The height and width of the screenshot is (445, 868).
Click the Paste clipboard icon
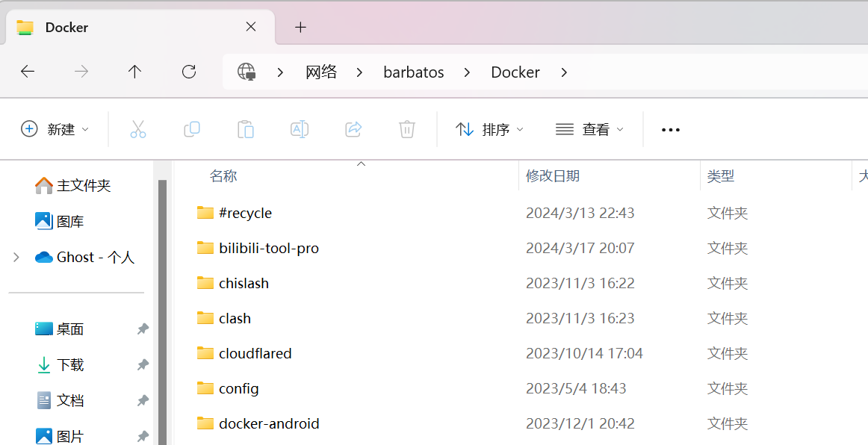coord(245,129)
